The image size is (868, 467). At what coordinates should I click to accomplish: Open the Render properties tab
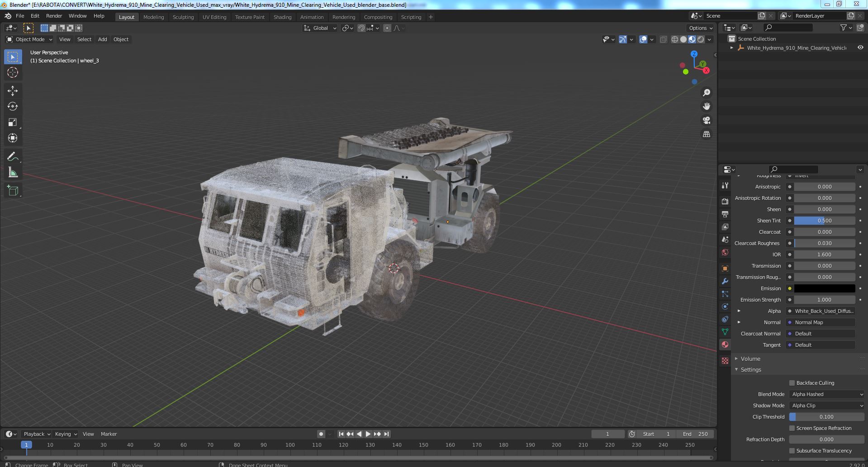click(x=725, y=201)
